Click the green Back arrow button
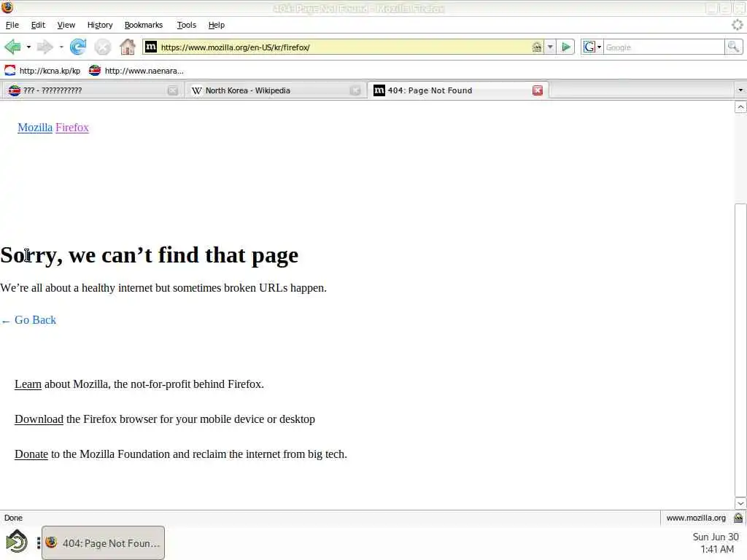 pos(12,47)
